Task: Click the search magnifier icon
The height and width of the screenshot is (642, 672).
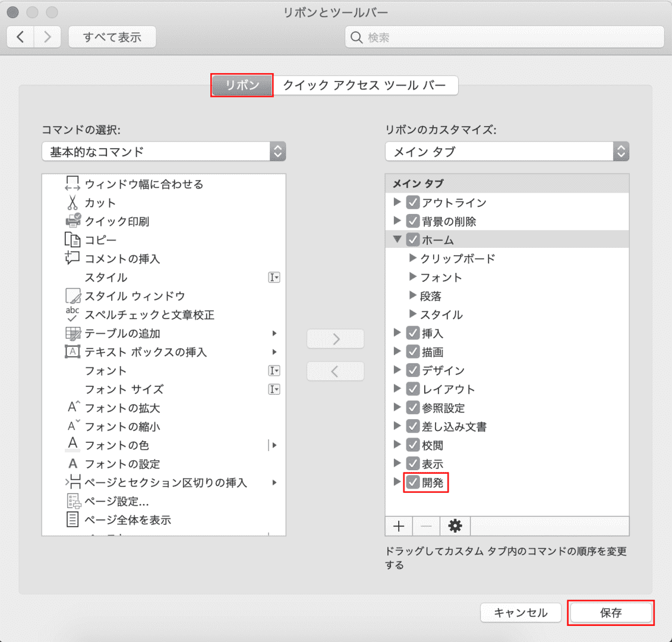Action: [x=356, y=37]
